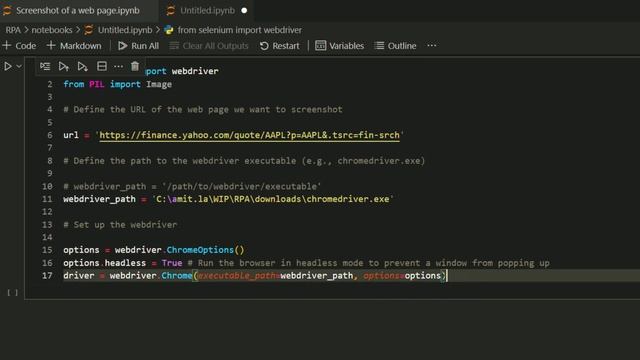
Task: Click Clear All Outputs
Action: pyautogui.click(x=209, y=46)
